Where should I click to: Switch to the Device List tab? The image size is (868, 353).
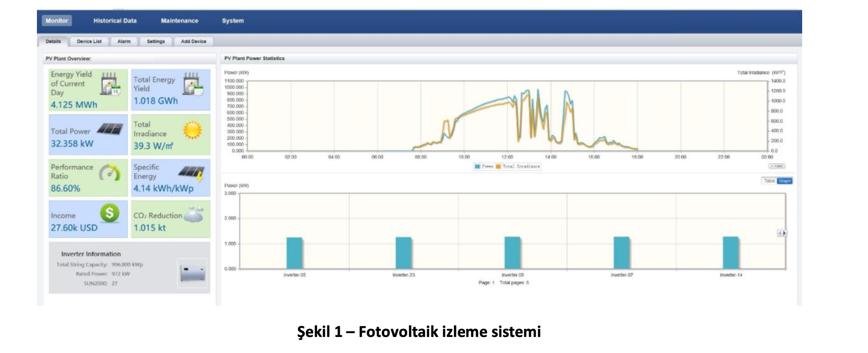[89, 41]
